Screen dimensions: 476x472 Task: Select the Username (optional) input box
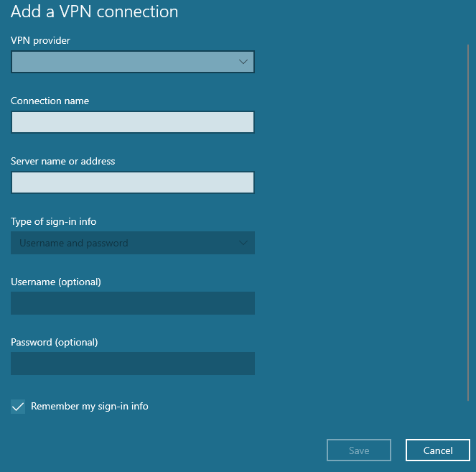[x=132, y=303]
